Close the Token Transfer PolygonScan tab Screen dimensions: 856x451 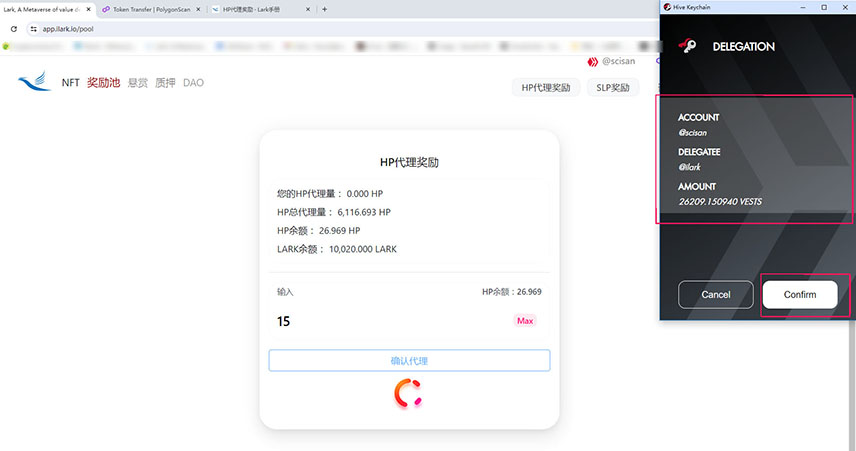pyautogui.click(x=198, y=9)
